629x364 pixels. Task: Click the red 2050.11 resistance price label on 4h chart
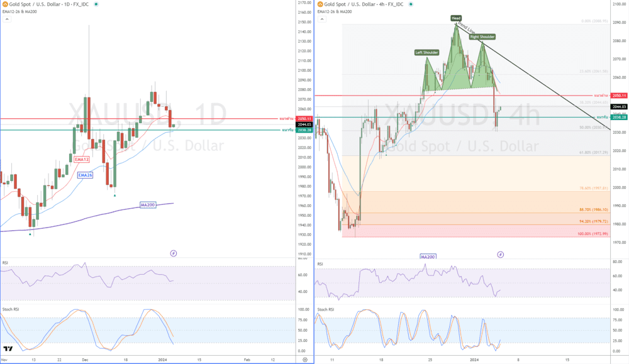pyautogui.click(x=620, y=96)
